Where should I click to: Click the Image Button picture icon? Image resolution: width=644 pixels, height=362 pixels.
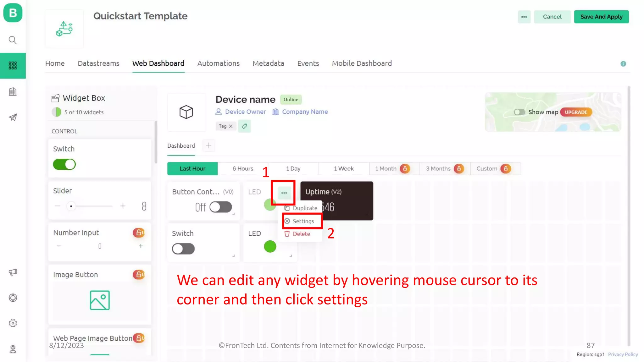(x=100, y=300)
